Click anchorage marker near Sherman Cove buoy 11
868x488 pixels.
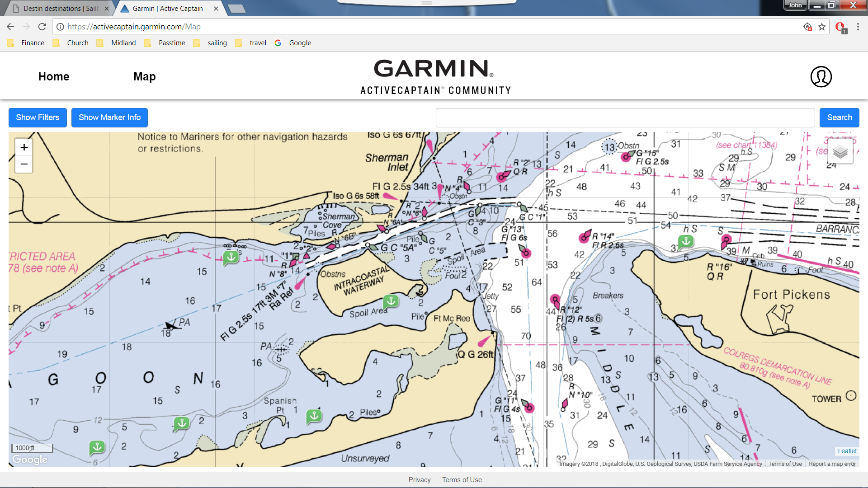pos(231,258)
